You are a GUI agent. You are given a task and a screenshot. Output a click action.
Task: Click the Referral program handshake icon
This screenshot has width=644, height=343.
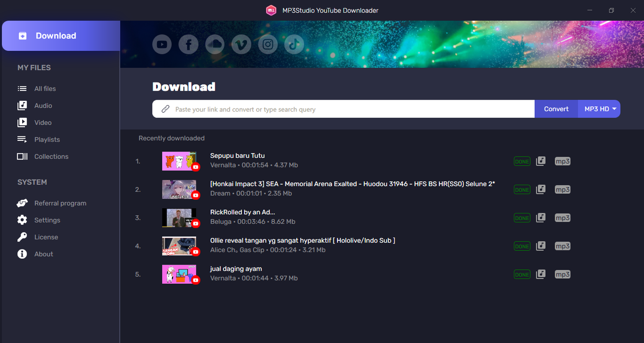(22, 203)
